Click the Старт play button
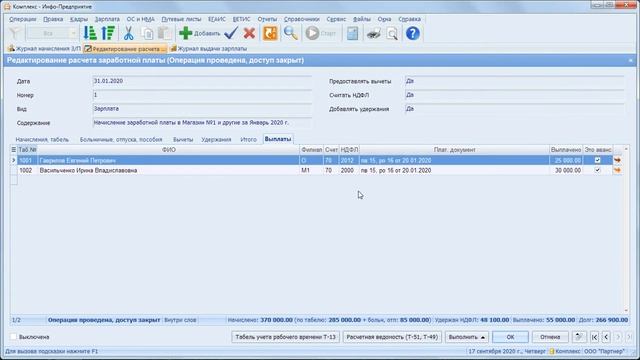 [321, 33]
